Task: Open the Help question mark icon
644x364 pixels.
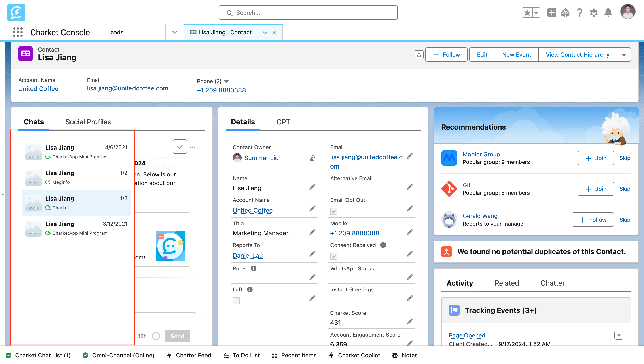Action: (579, 13)
